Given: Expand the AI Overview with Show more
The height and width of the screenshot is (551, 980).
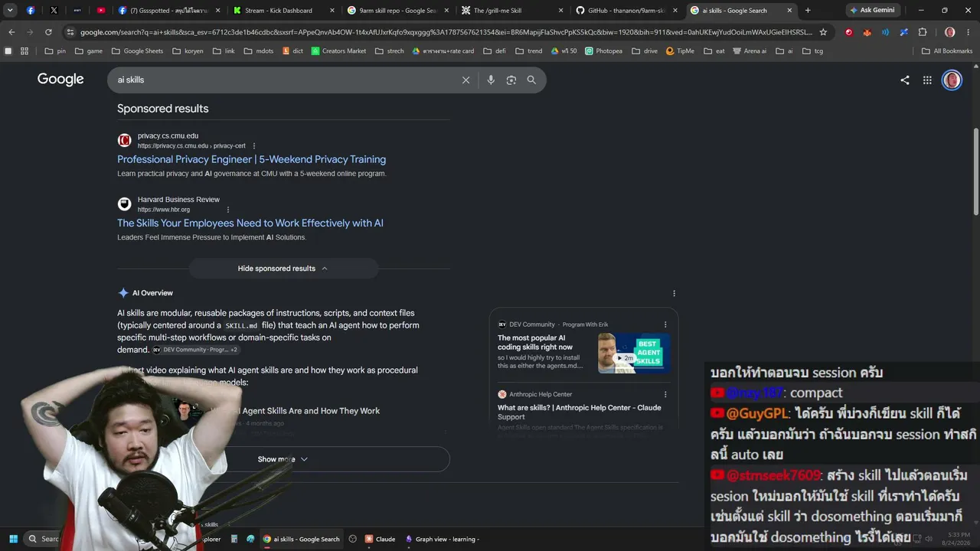Looking at the screenshot, I should tap(283, 459).
